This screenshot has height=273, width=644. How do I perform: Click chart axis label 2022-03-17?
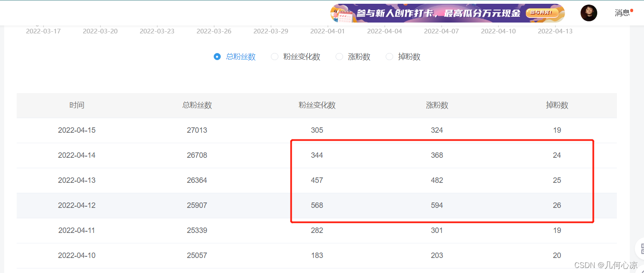[43, 31]
